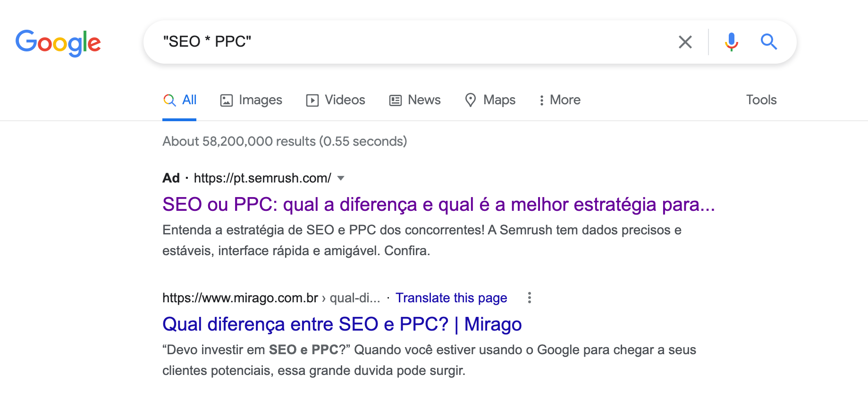
Task: Click the multicolored Google logo
Action: point(58,43)
